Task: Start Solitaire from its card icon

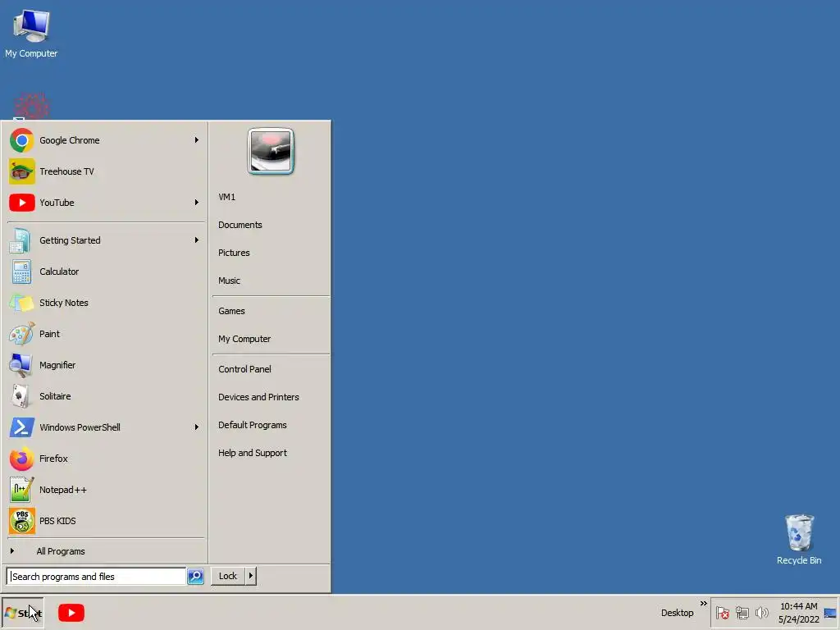Action: [x=21, y=396]
